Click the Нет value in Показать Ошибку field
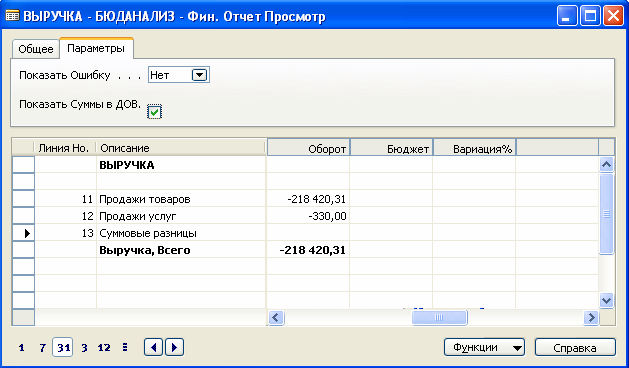This screenshot has height=368, width=629. 160,75
